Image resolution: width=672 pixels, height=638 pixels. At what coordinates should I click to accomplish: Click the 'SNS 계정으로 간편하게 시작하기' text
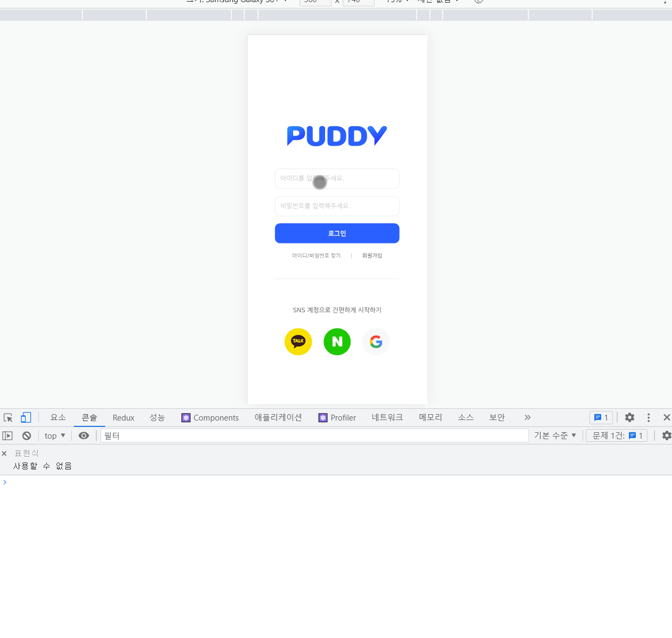337,310
